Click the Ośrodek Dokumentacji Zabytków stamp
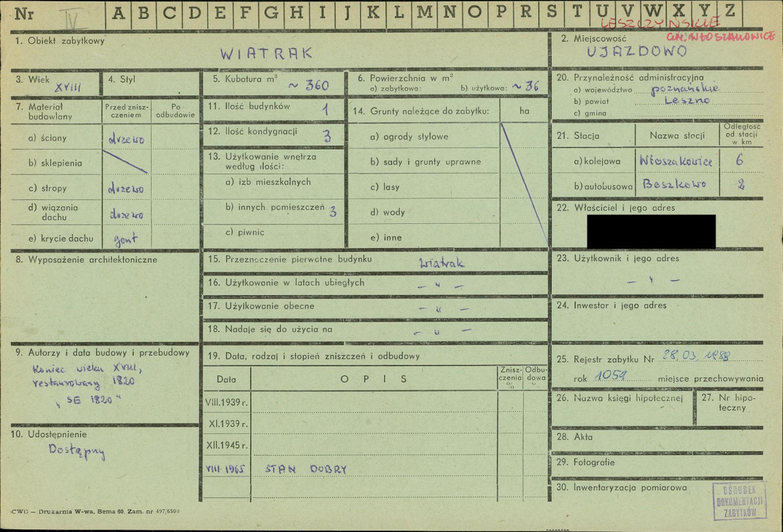Screen dimensions: 783x532 739,501
